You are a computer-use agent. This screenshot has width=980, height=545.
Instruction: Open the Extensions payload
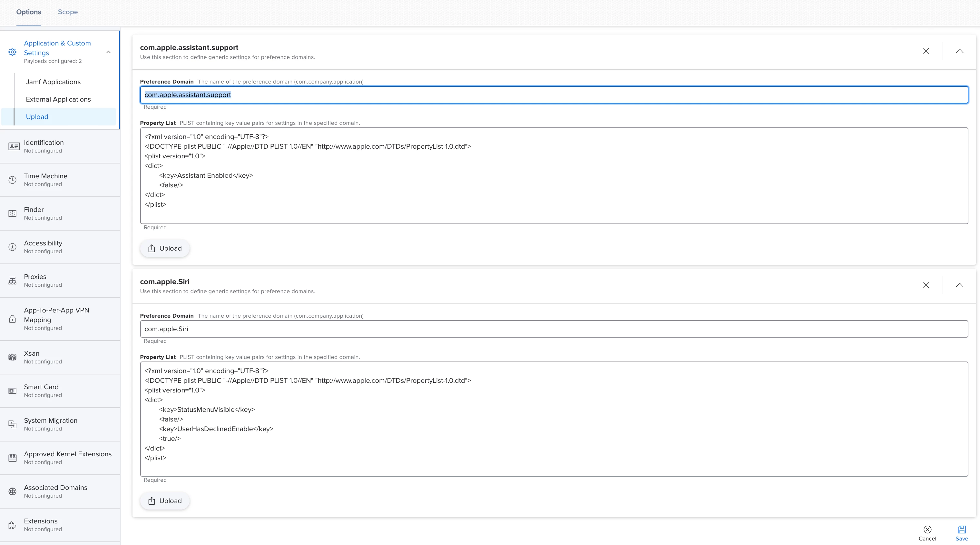60,525
